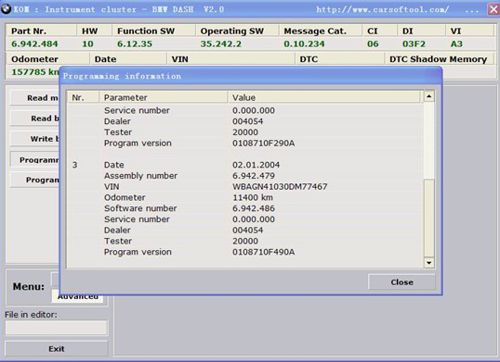The width and height of the screenshot is (500, 362).
Task: Select the VIN value WBAGN41030DM77467 row
Action: click(x=245, y=187)
